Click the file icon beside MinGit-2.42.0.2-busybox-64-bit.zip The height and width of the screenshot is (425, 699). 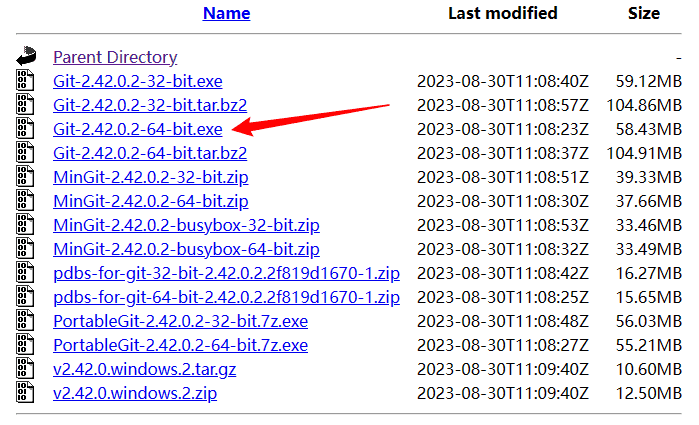(25, 249)
